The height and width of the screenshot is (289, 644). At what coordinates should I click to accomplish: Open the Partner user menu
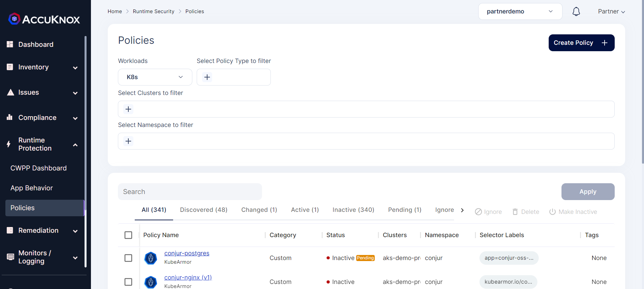[x=611, y=11]
